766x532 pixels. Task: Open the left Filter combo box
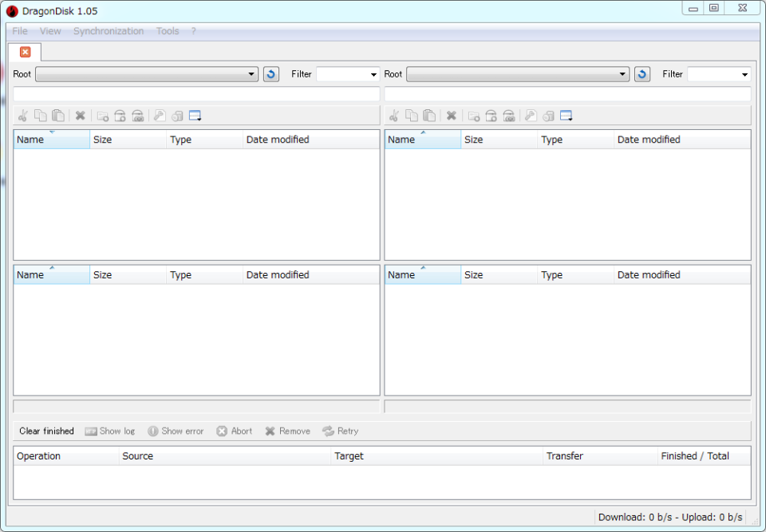tap(348, 74)
